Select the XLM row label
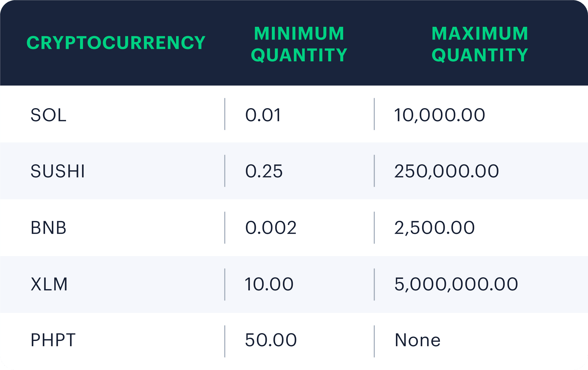588x370 pixels. click(49, 284)
